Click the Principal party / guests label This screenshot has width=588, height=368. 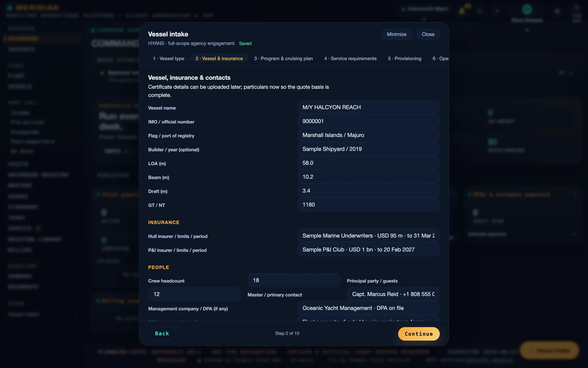372,281
